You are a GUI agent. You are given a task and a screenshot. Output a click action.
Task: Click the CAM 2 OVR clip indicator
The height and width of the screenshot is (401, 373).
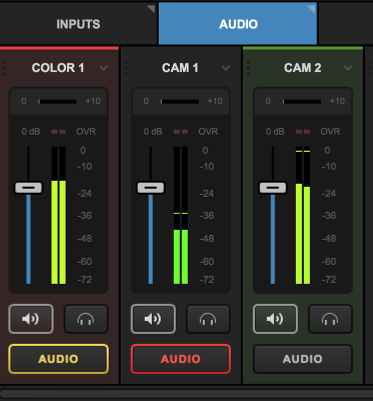point(303,132)
